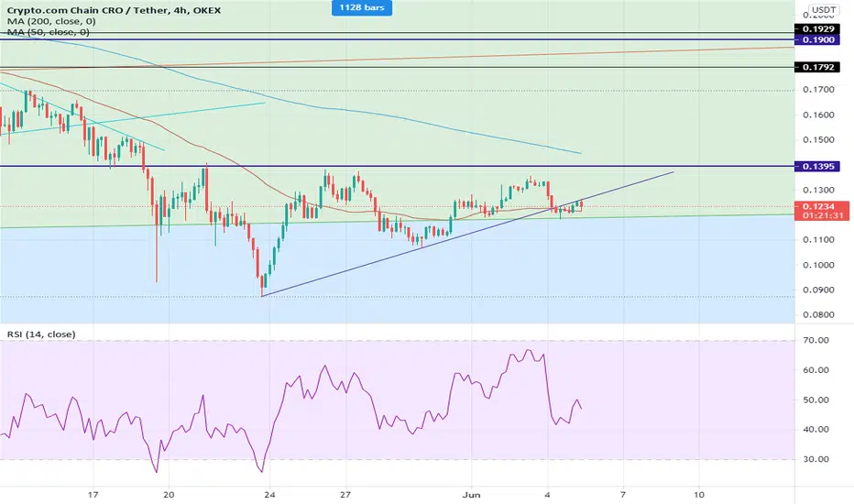Image resolution: width=854 pixels, height=504 pixels.
Task: Click the Jun label on time axis
Action: (x=471, y=495)
